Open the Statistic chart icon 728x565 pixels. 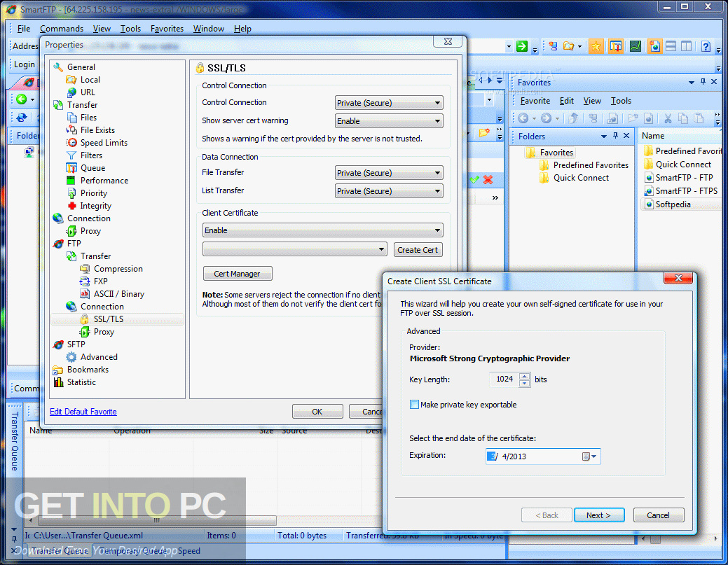pyautogui.click(x=58, y=382)
